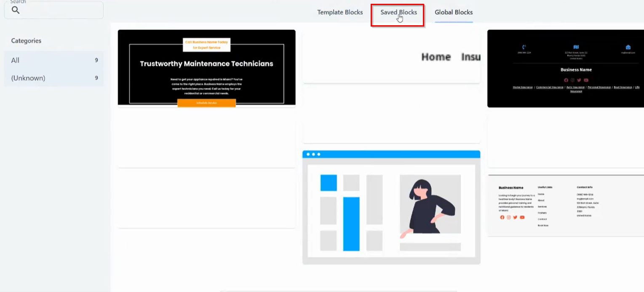Select the All category
This screenshot has width=644, height=292.
coord(54,60)
